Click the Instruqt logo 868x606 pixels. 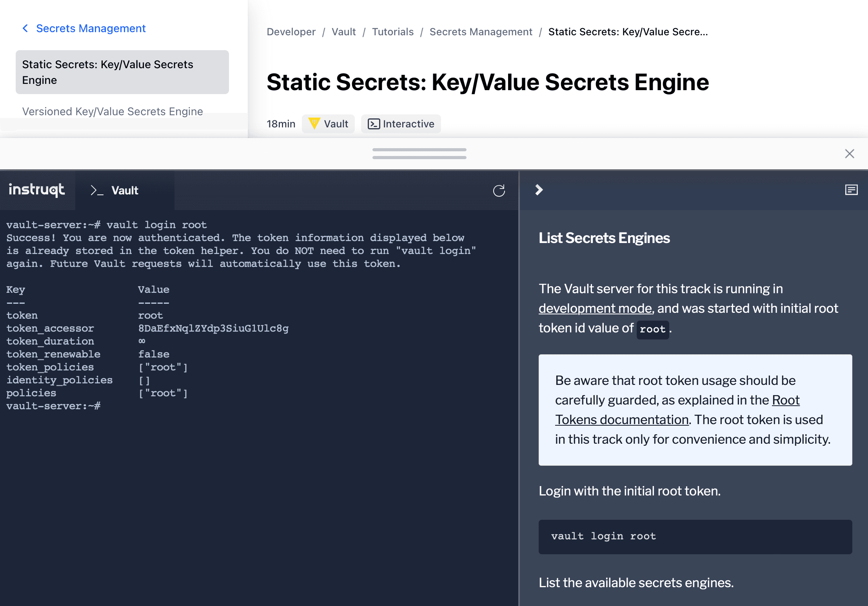37,190
